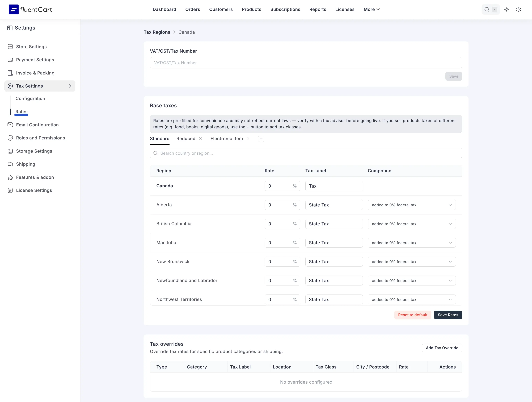Image resolution: width=532 pixels, height=402 pixels.
Task: Open New Brunswick compound dropdown
Action: pyautogui.click(x=412, y=262)
